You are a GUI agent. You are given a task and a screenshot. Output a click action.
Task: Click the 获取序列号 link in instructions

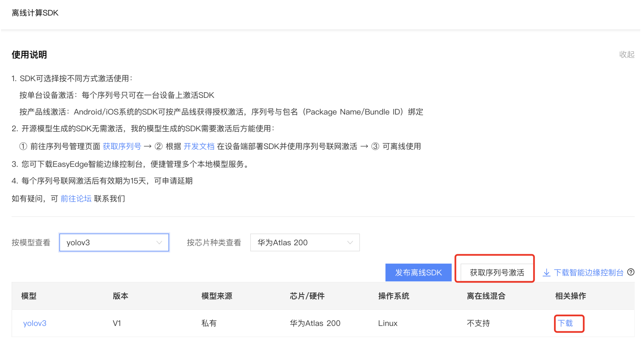click(122, 146)
